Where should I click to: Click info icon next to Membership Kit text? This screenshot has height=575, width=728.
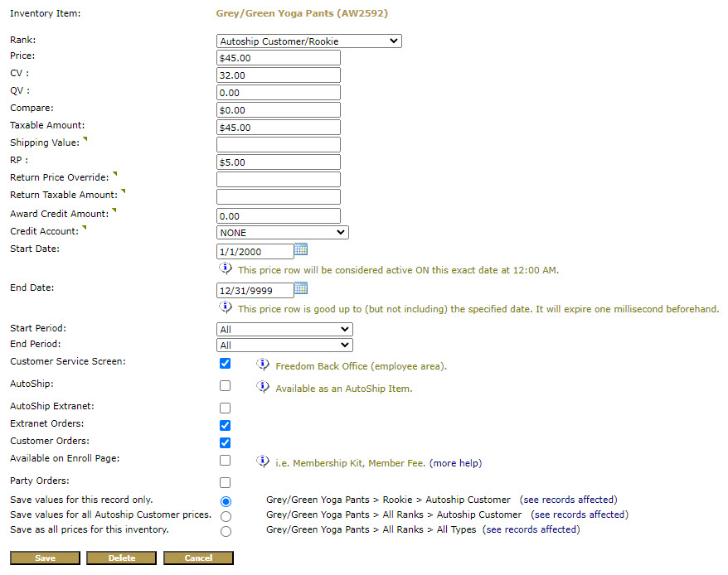coord(263,462)
